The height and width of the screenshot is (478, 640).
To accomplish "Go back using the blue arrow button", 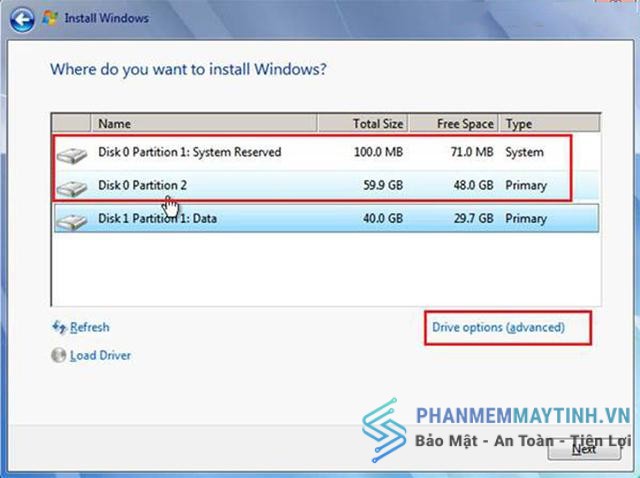I will coord(22,19).
